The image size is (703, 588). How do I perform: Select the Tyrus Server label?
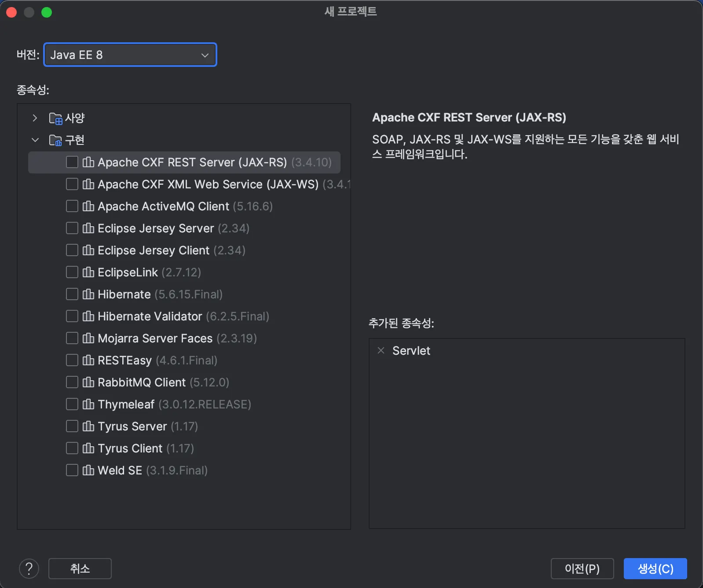coord(132,426)
